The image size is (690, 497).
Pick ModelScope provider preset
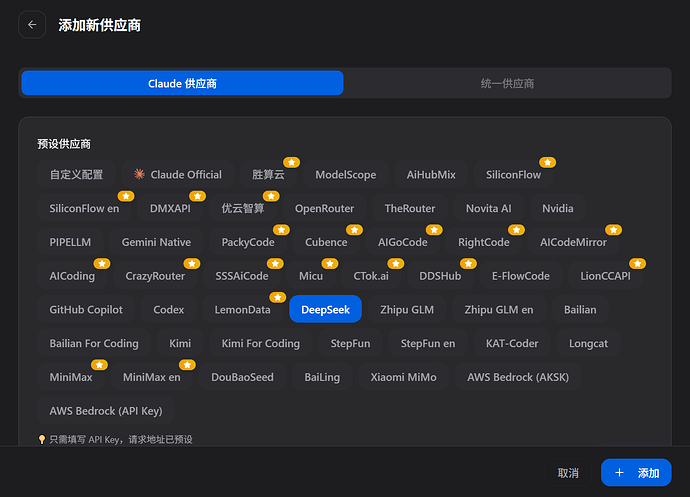[345, 175]
